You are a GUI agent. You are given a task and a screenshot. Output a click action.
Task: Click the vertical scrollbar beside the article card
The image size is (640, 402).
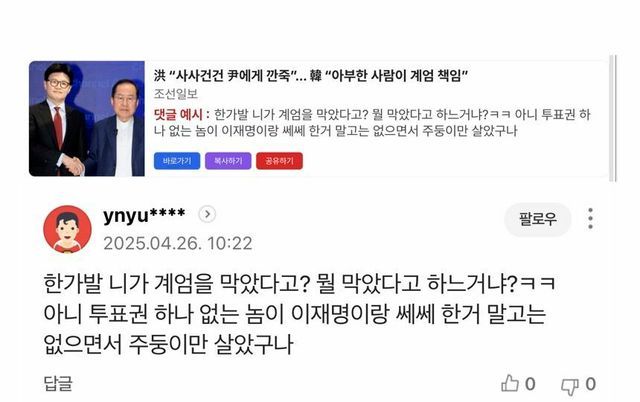point(613,118)
